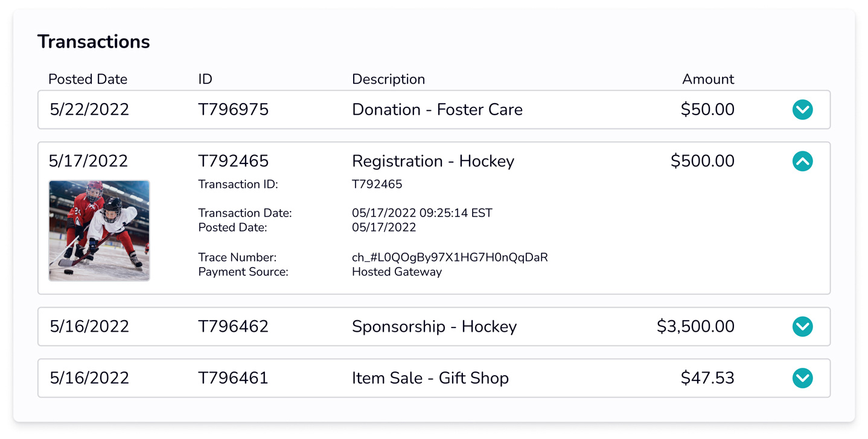868x439 pixels.
Task: Expand the Item Sale - Gift Shop row
Action: click(802, 378)
